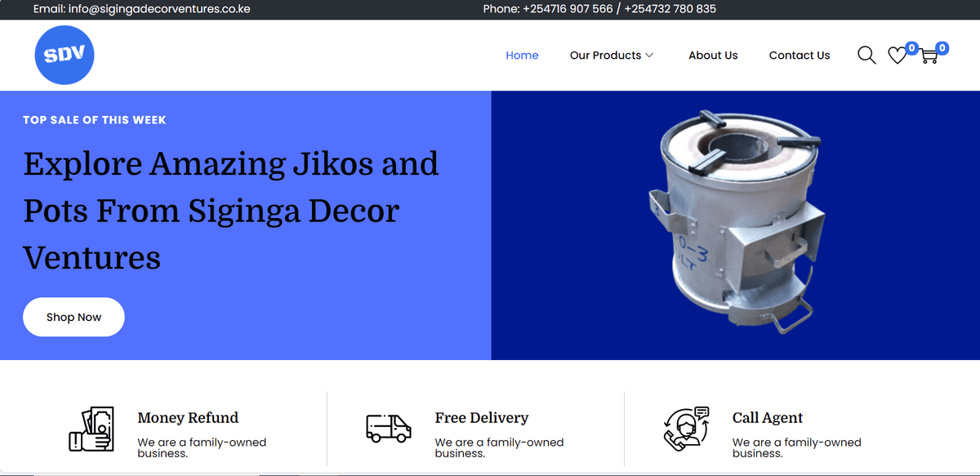Image resolution: width=980 pixels, height=476 pixels.
Task: Click the 'TOP SALE OF THIS WEEK' label
Action: tap(95, 120)
